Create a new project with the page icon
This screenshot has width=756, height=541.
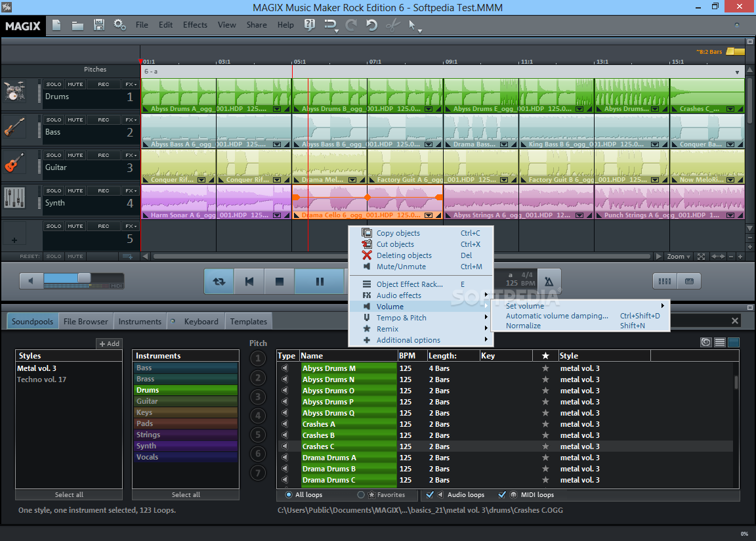coord(56,25)
